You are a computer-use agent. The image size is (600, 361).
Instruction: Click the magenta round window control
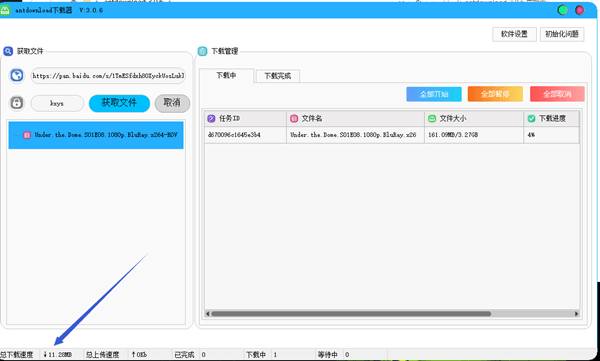580,10
